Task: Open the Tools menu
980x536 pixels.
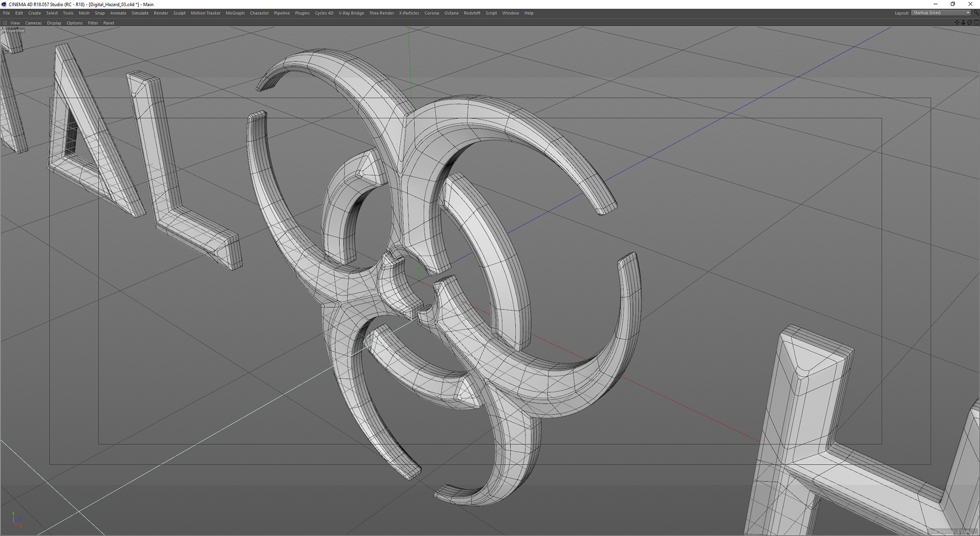Action: 68,13
